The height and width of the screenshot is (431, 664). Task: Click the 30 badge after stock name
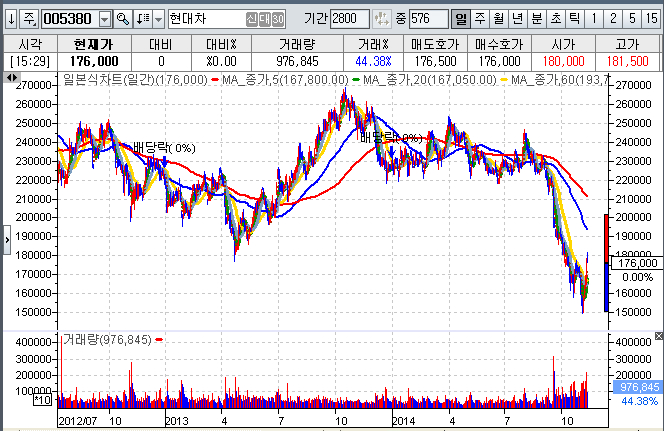[x=277, y=19]
